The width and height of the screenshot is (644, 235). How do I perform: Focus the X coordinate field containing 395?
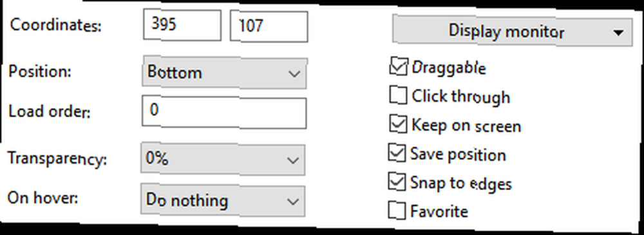pyautogui.click(x=182, y=26)
